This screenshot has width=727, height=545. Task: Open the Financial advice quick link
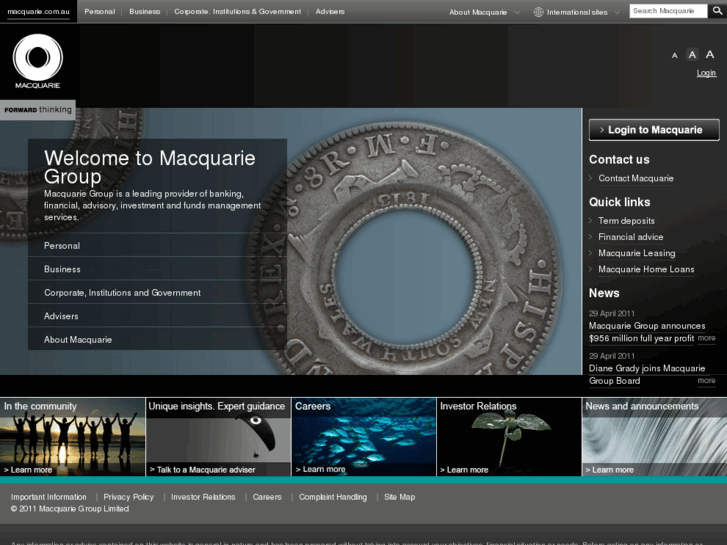(631, 237)
